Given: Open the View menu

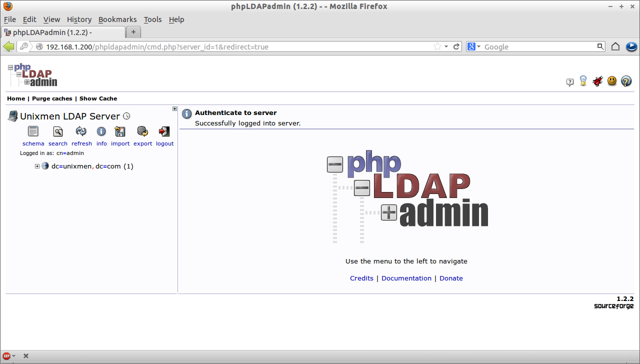Looking at the screenshot, I should [51, 19].
